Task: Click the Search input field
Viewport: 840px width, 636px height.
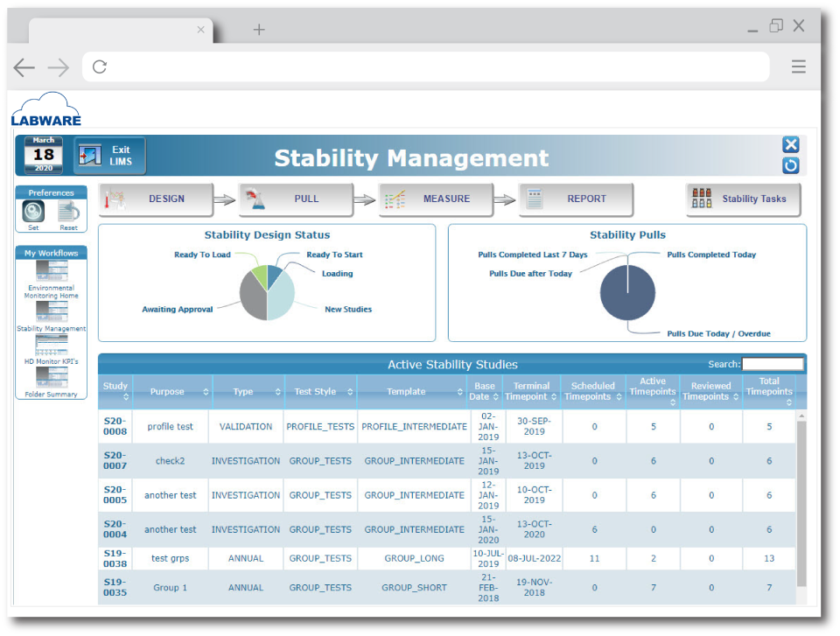Action: [773, 364]
